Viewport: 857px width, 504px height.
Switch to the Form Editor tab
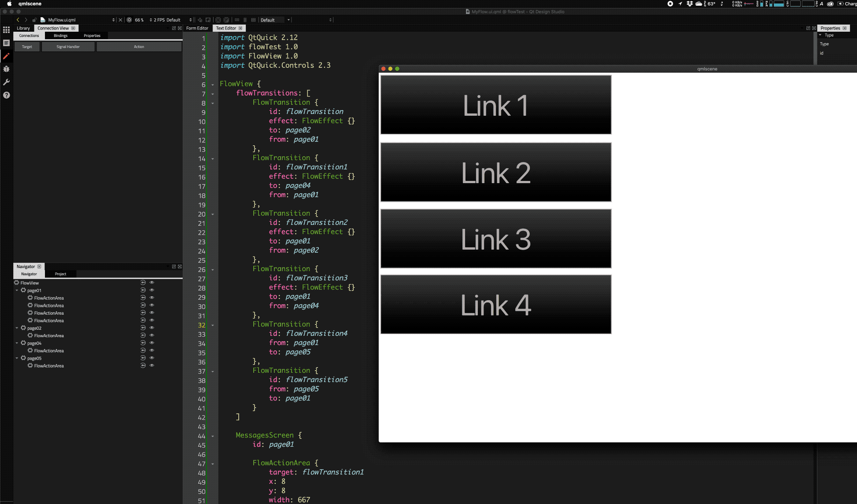[x=197, y=28]
